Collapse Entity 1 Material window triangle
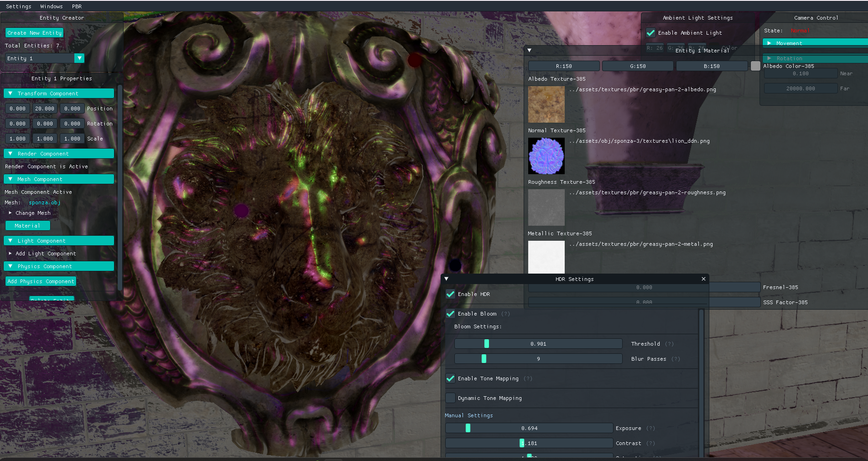Screen dimensions: 868x461 [529, 50]
